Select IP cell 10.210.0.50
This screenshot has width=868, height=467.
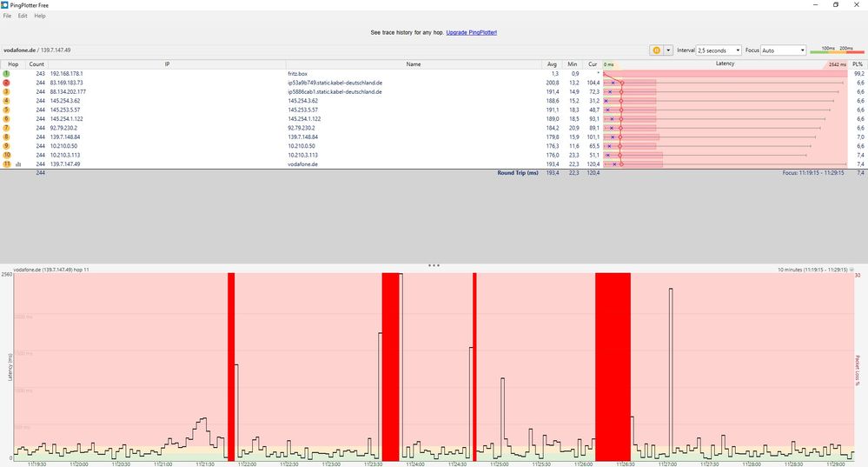(x=63, y=146)
